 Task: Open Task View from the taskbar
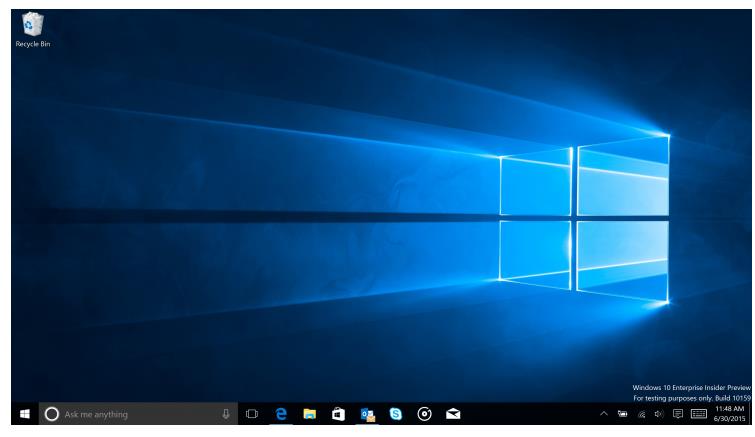pyautogui.click(x=252, y=413)
